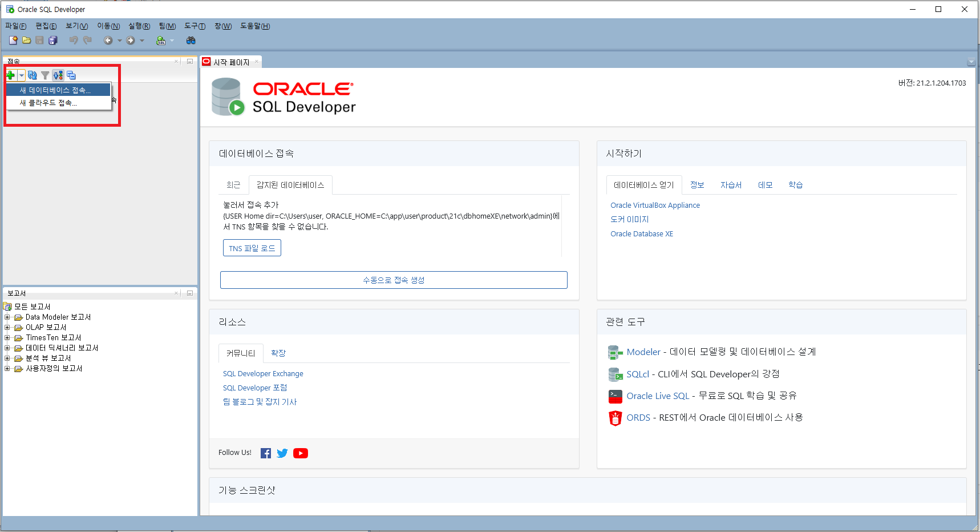Click the Schema Browser icon in Connections toolbar
The image size is (980, 532).
[x=58, y=75]
